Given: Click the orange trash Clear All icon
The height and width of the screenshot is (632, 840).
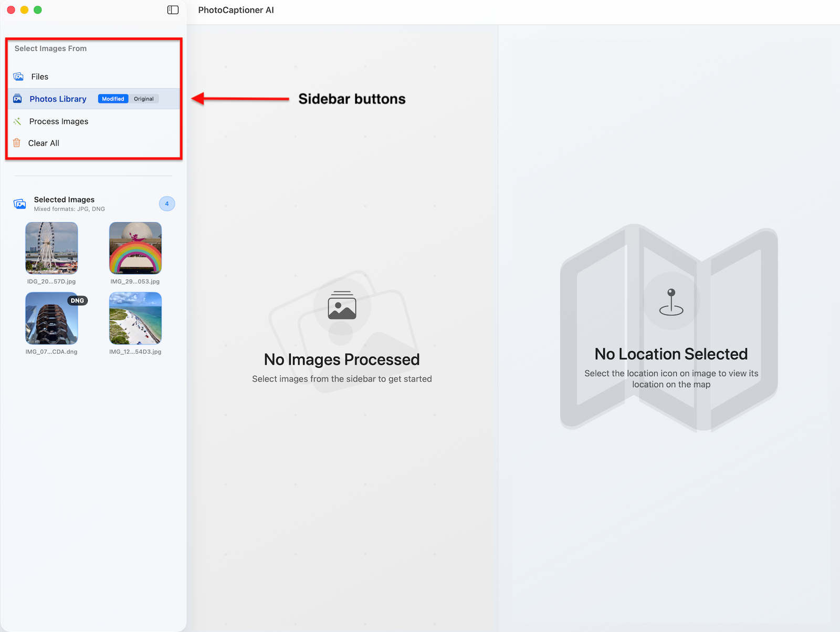Looking at the screenshot, I should [17, 143].
